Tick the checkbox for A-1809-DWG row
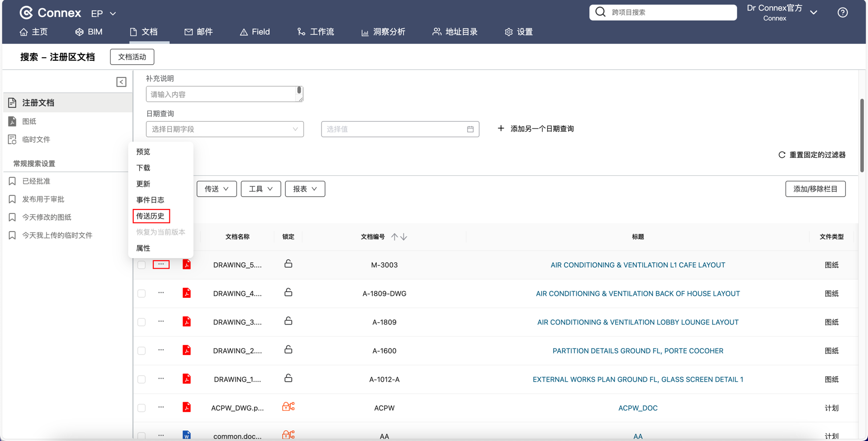The height and width of the screenshot is (441, 868). tap(142, 293)
